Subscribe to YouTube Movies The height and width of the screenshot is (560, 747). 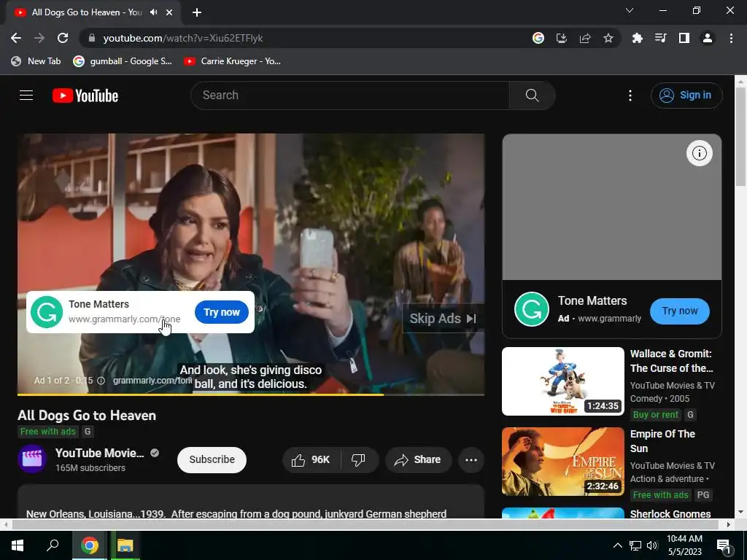212,459
